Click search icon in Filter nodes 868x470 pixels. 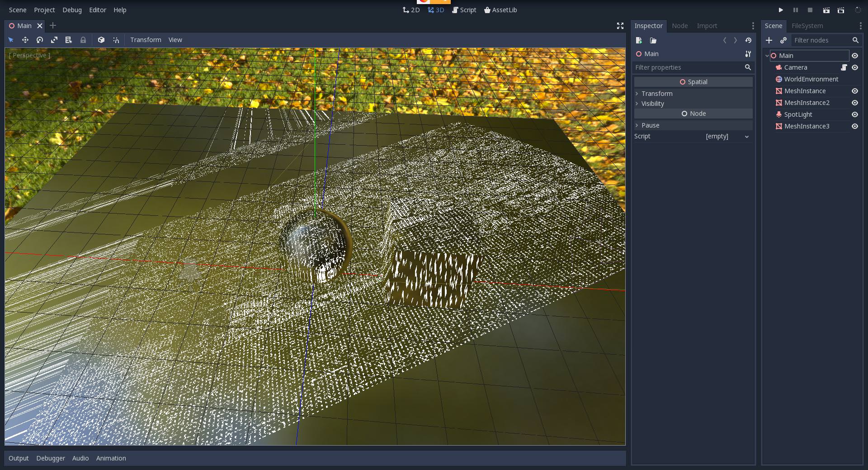click(x=855, y=40)
